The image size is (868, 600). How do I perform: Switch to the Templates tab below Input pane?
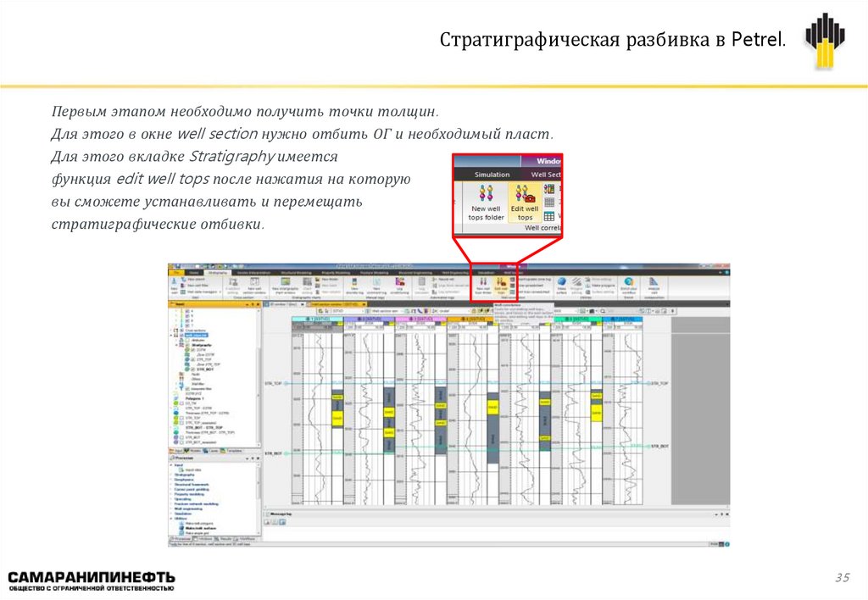click(231, 451)
